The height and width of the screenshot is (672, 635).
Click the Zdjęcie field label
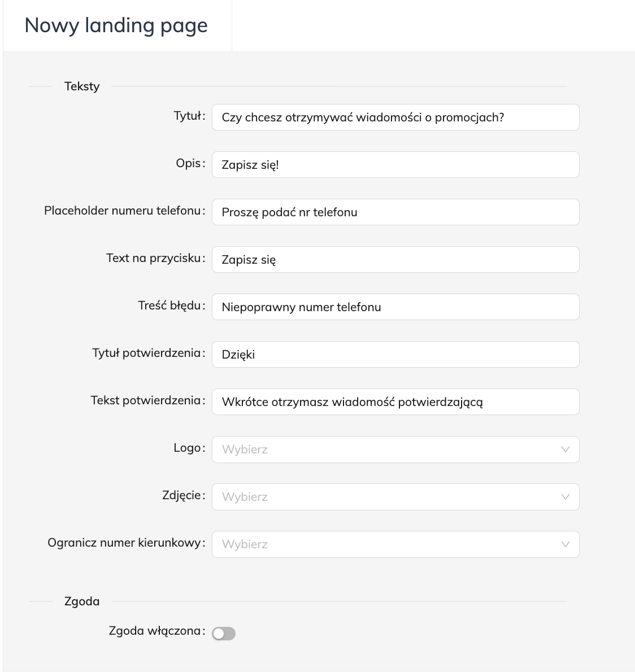point(181,495)
